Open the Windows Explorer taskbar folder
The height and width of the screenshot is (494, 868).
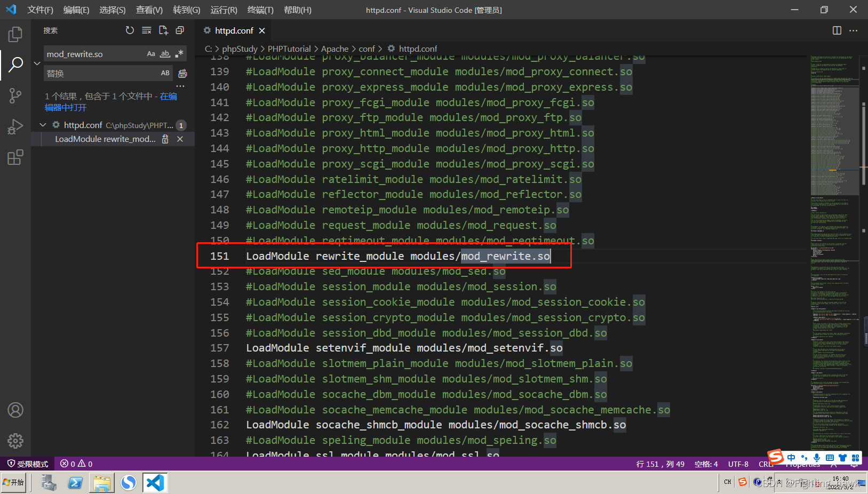(102, 483)
